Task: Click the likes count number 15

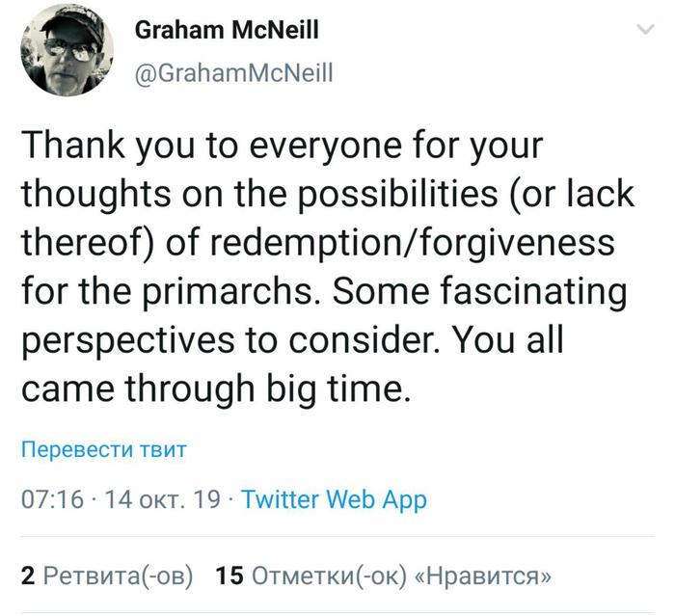Action: [229, 576]
